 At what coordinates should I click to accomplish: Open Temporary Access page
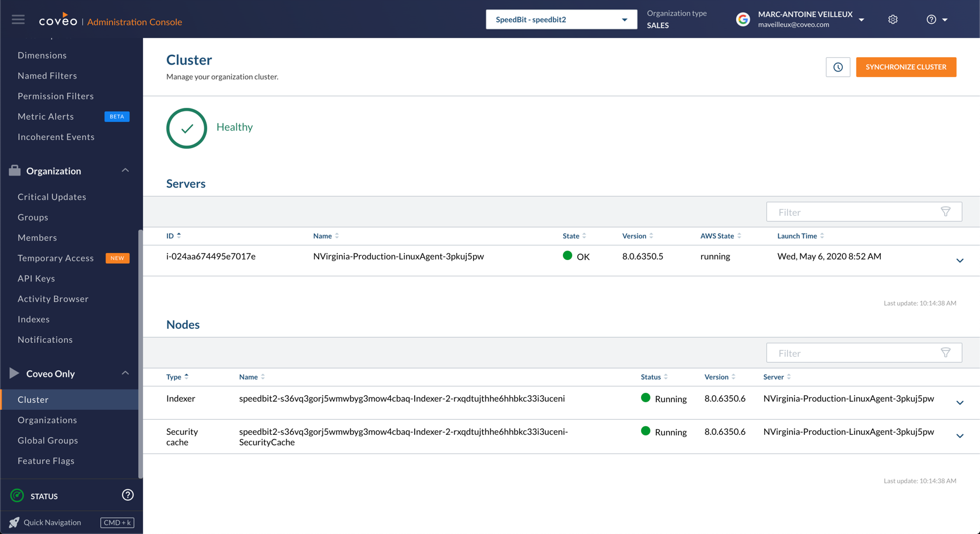point(55,258)
